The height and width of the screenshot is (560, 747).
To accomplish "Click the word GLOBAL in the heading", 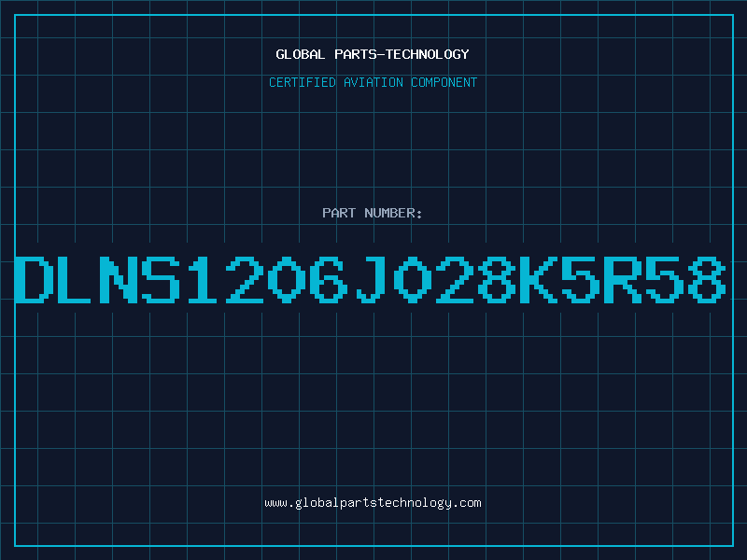I will [x=301, y=54].
